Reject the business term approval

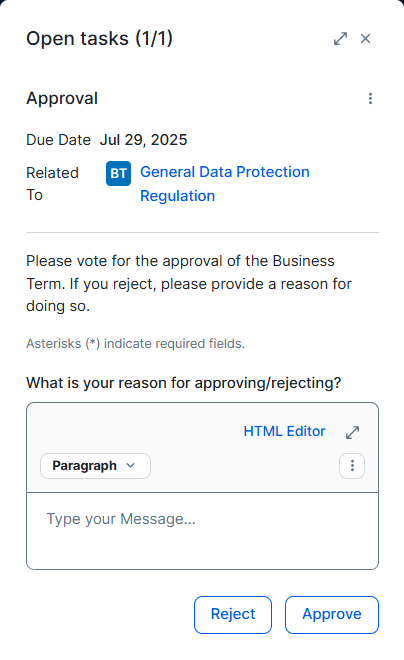click(233, 615)
